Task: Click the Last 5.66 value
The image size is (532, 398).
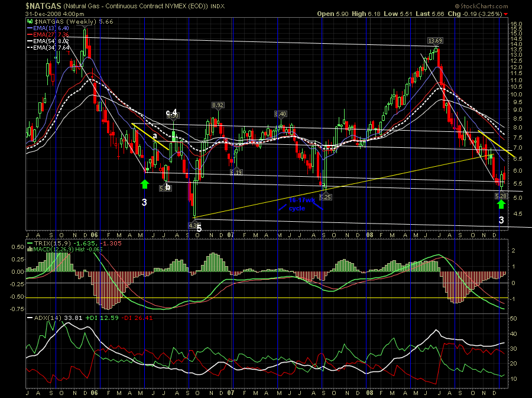Action: (x=430, y=14)
